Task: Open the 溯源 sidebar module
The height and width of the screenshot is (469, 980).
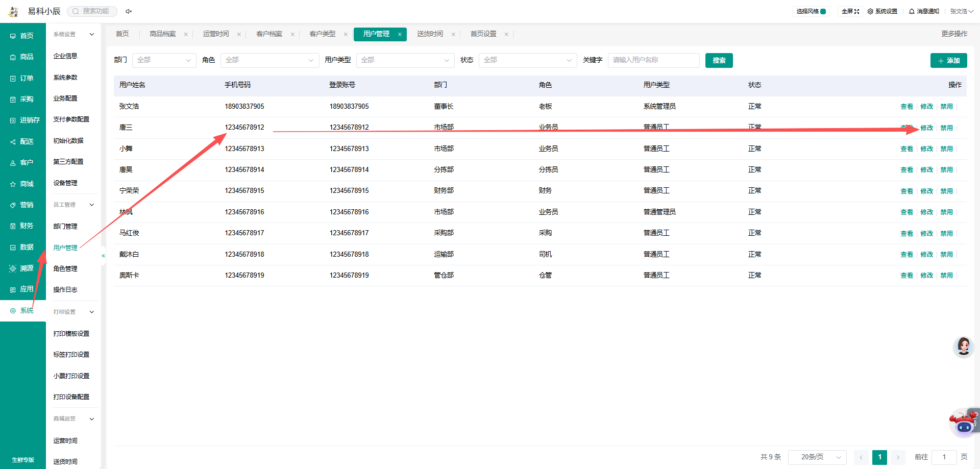Action: coord(22,268)
